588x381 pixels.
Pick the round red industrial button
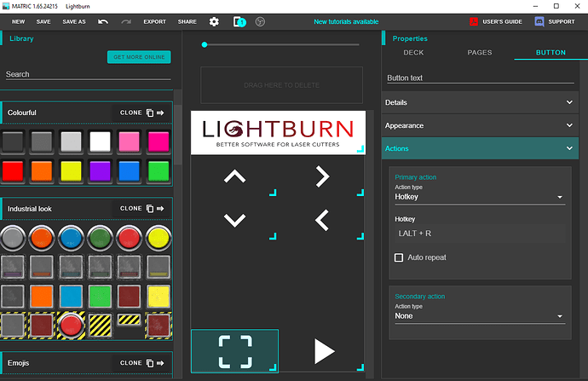[129, 238]
